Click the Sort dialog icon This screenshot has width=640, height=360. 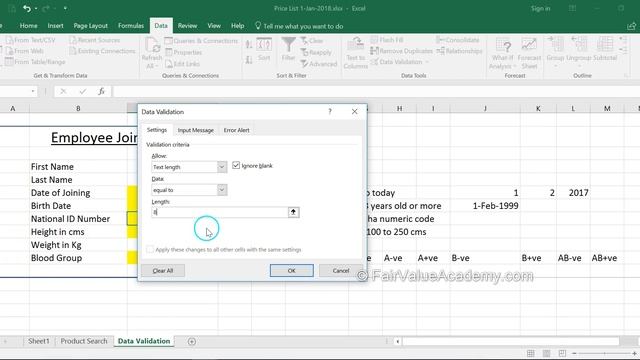264,45
